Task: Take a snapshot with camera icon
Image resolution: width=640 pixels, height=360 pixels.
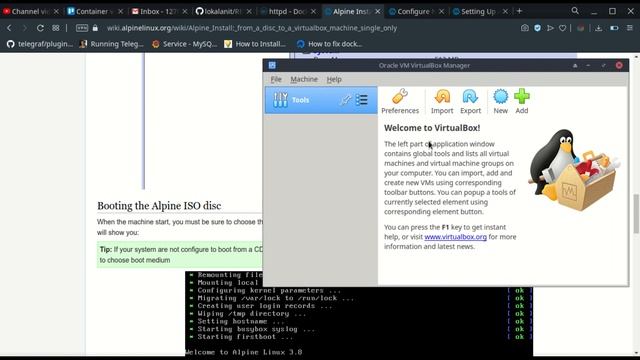Action: click(524, 28)
